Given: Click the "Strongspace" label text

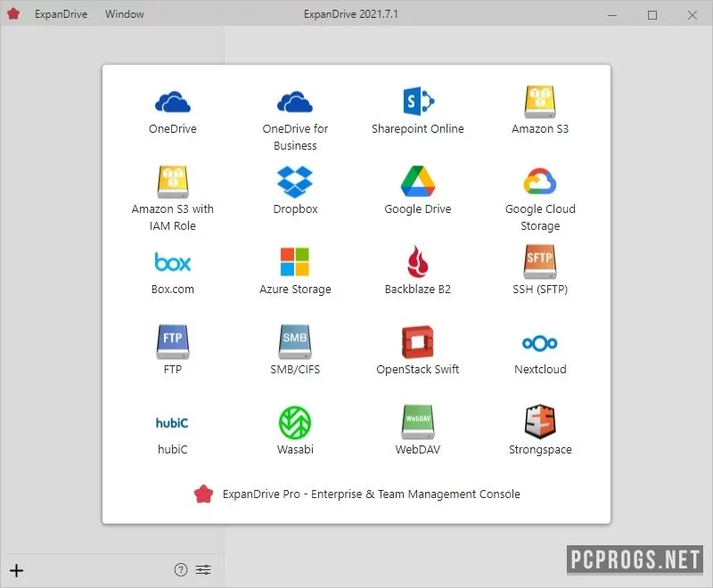Looking at the screenshot, I should 540,449.
